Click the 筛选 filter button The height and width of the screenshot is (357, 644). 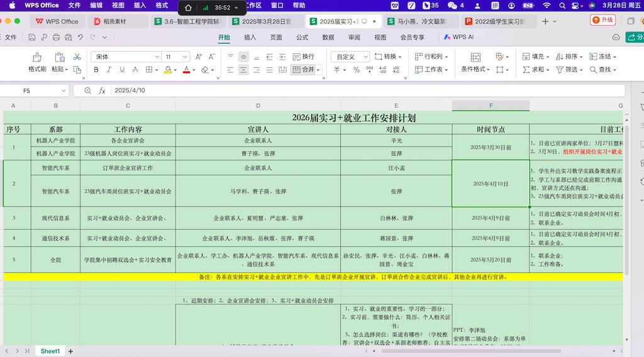pos(569,70)
